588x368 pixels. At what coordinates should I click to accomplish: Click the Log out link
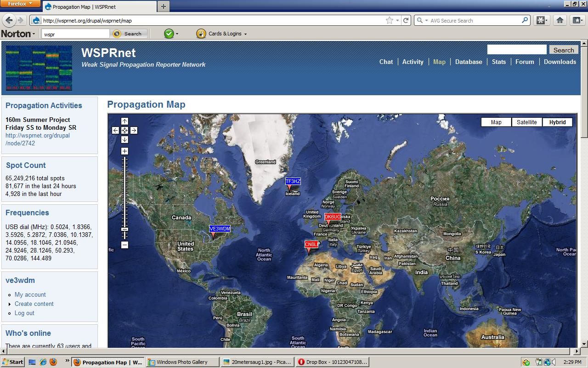(24, 313)
